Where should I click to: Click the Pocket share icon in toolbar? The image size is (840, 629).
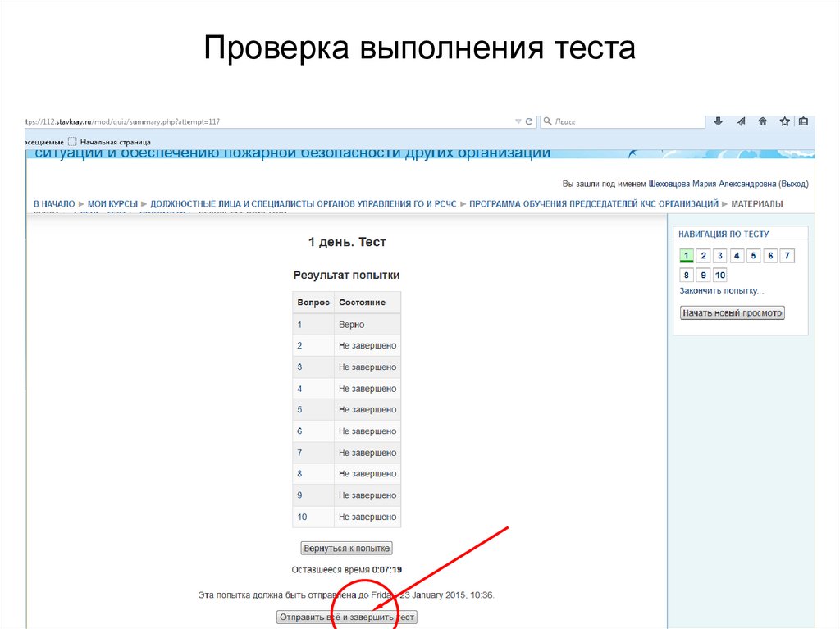pos(741,121)
